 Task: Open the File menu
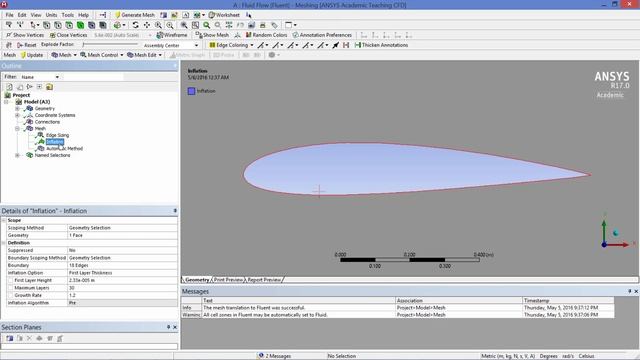9,15
